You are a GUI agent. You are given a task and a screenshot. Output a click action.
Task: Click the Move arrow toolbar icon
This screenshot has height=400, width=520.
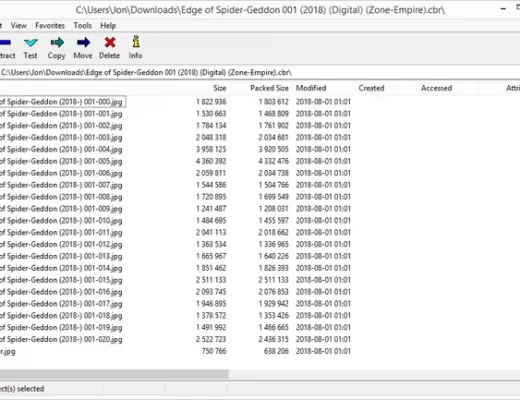point(83,42)
